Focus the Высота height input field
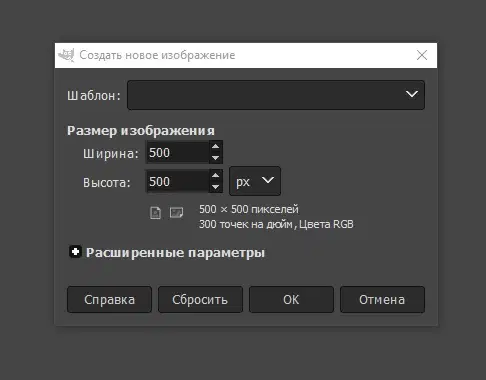The width and height of the screenshot is (486, 380). [x=178, y=181]
